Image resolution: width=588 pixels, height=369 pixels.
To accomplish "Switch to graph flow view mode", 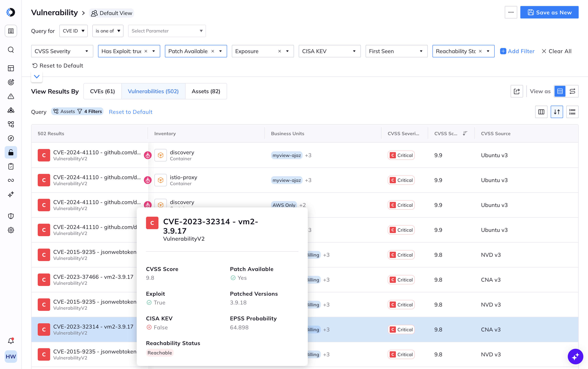I will pos(572,91).
